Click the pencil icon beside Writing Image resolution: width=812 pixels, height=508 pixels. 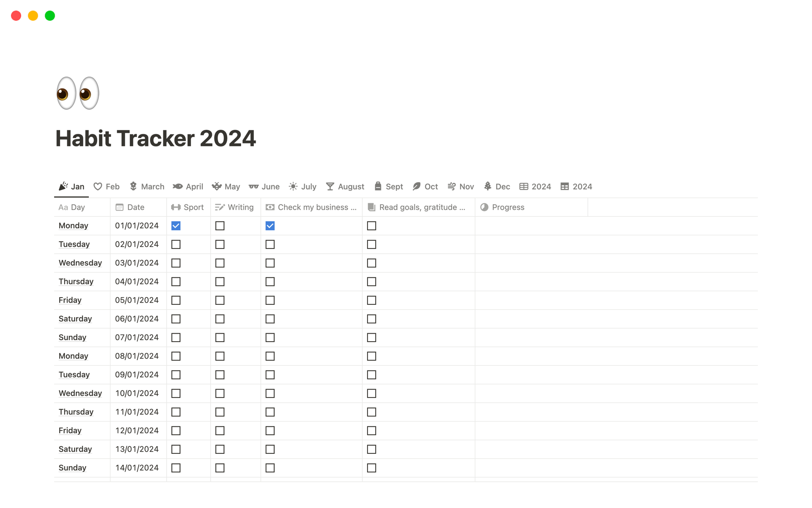[x=220, y=207]
